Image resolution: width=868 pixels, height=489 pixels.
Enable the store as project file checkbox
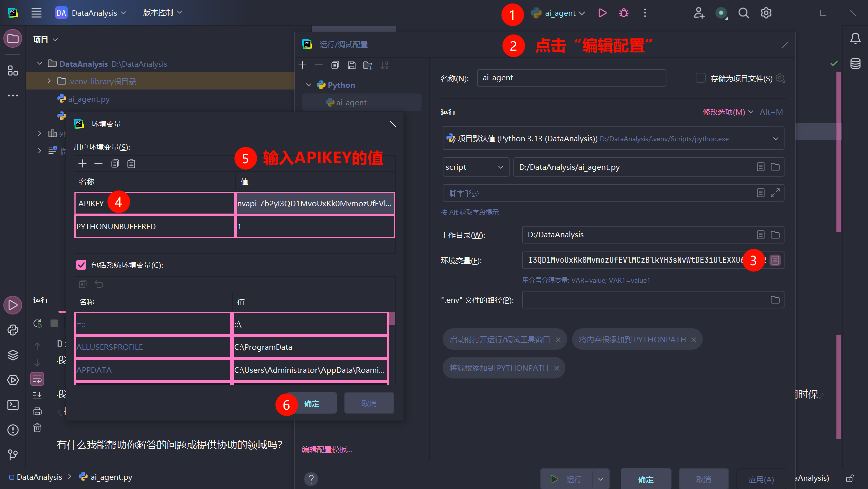(x=701, y=78)
